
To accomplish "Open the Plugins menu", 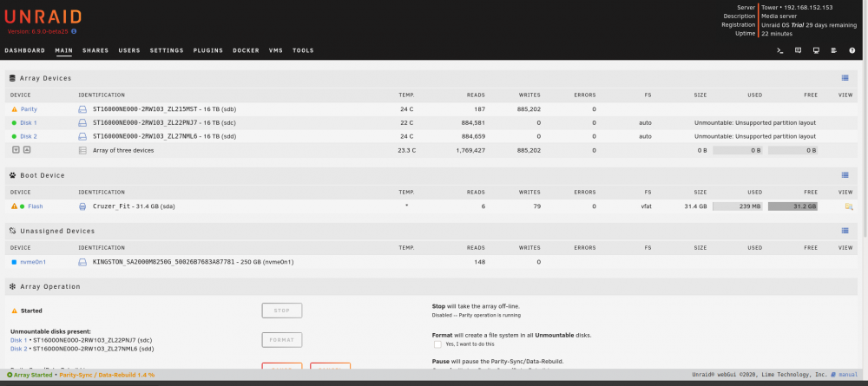I will 208,50.
